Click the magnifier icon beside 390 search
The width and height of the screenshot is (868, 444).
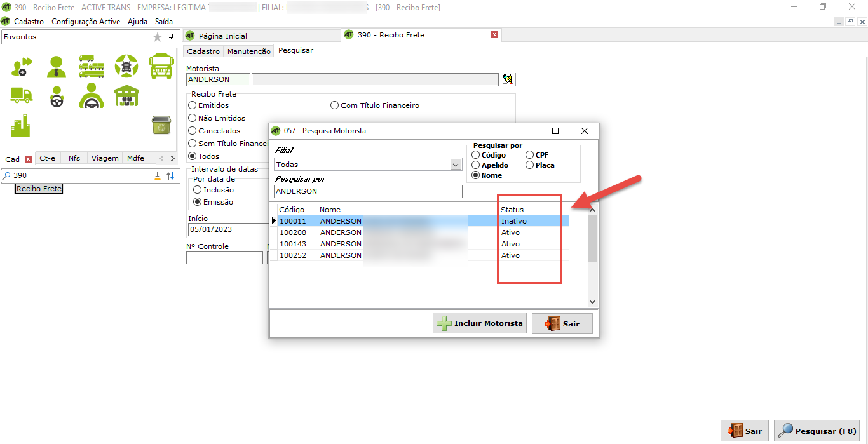(7, 176)
